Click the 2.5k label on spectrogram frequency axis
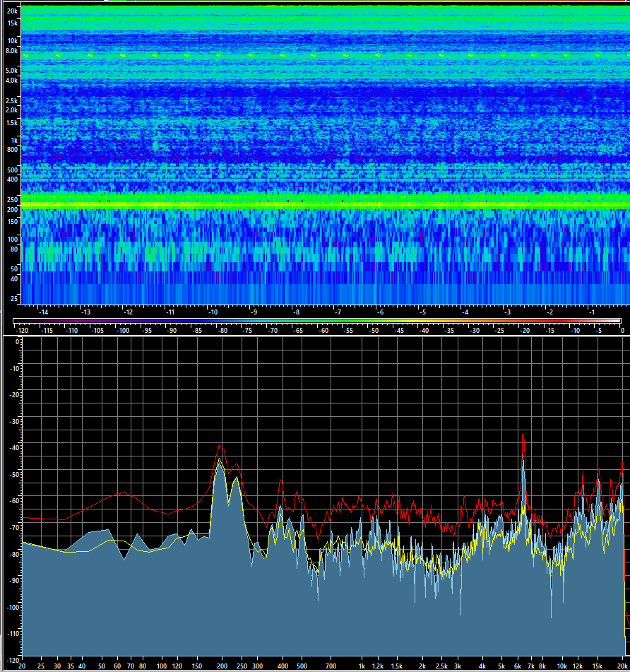This screenshot has width=630, height=672. (x=11, y=101)
